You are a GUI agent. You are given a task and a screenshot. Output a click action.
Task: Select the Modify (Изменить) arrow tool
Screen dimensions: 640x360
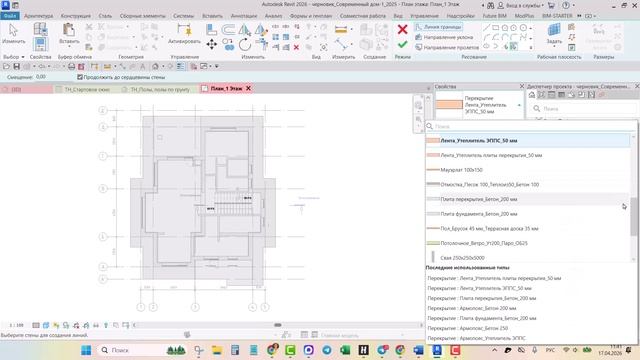coord(13,33)
